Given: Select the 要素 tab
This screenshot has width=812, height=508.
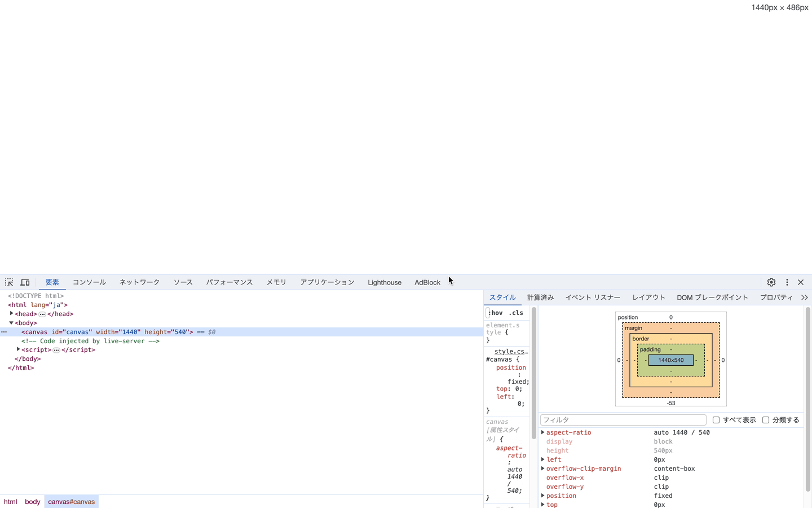Looking at the screenshot, I should pos(52,282).
